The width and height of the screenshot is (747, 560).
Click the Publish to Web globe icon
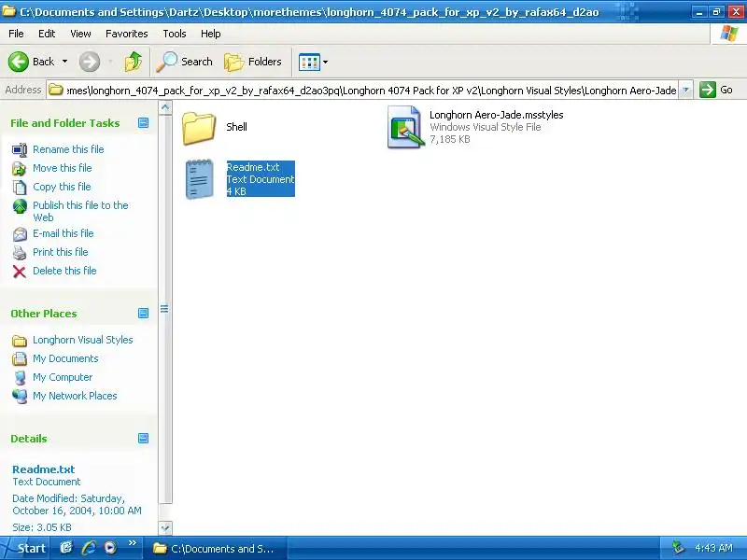(20, 206)
